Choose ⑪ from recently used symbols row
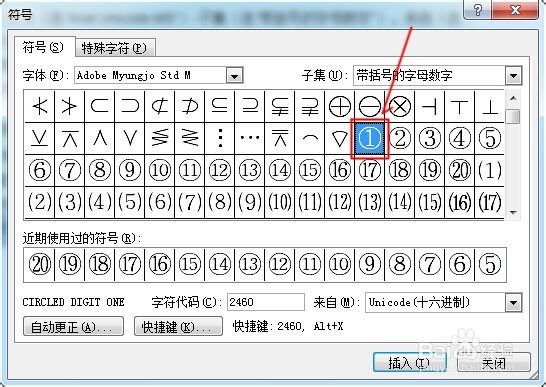The width and height of the screenshot is (546, 387). coord(310,264)
